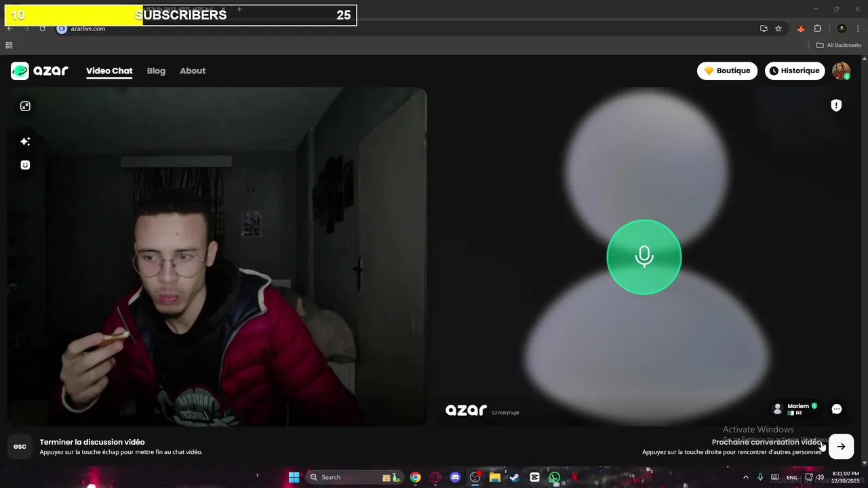
Task: Open the fox extension icon
Action: click(801, 28)
